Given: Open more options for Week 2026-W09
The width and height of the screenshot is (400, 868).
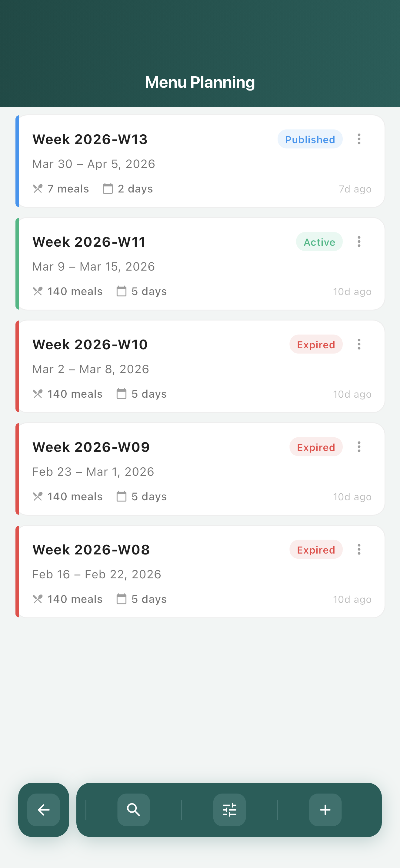Looking at the screenshot, I should (359, 447).
